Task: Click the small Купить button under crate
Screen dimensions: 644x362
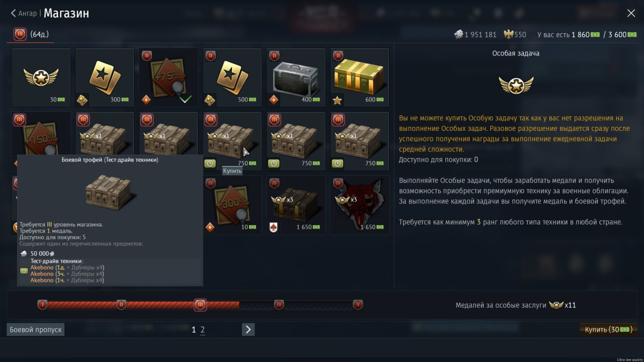Action: [x=232, y=171]
